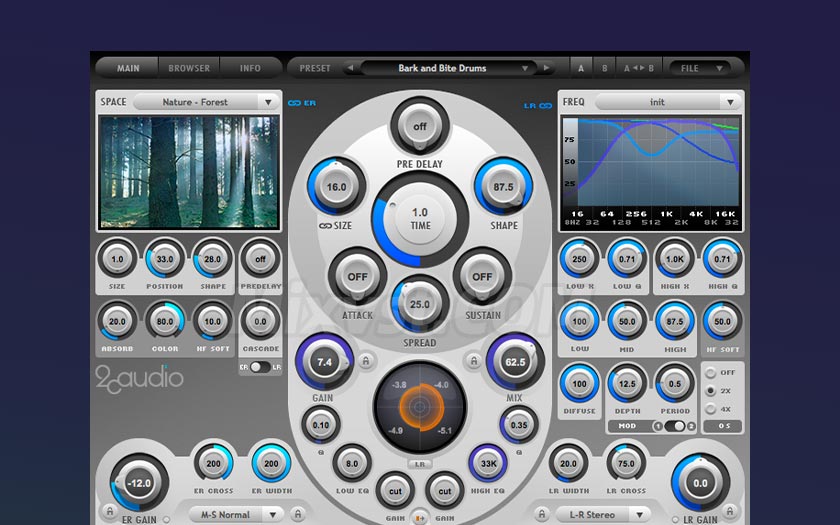Image resolution: width=840 pixels, height=525 pixels.
Task: Click the DEPTH 12.5 knob
Action: click(627, 384)
